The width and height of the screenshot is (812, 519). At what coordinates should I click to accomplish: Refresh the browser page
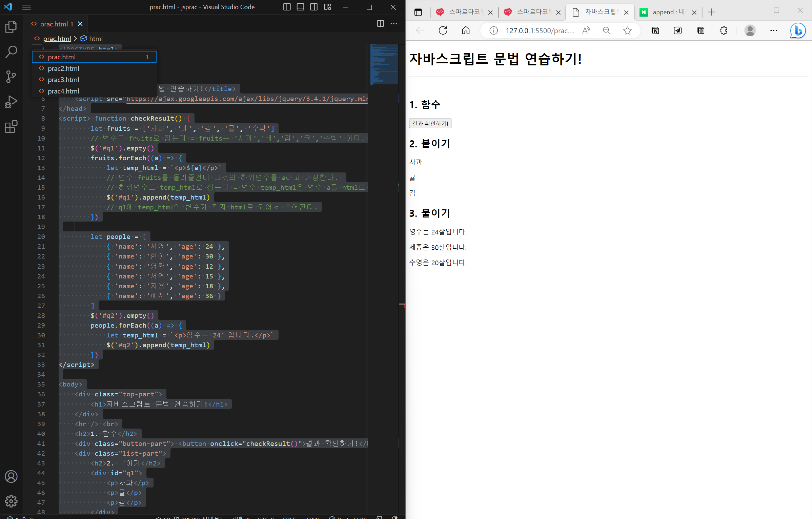[443, 30]
